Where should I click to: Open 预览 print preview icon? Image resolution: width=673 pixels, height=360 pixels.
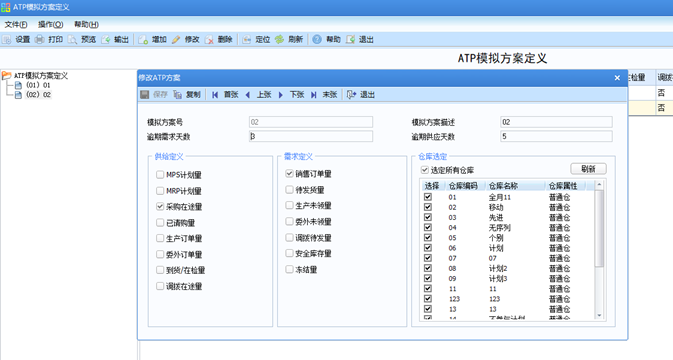coord(72,39)
